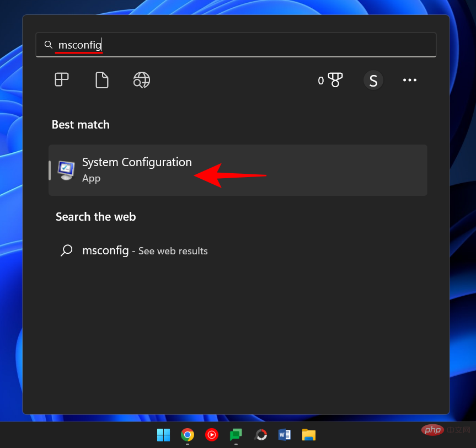Switch to the Apps search filter
This screenshot has height=448, width=476.
pos(62,80)
